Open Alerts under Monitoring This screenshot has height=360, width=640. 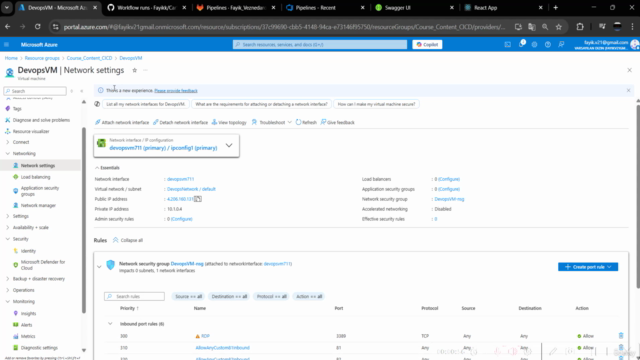pos(26,325)
